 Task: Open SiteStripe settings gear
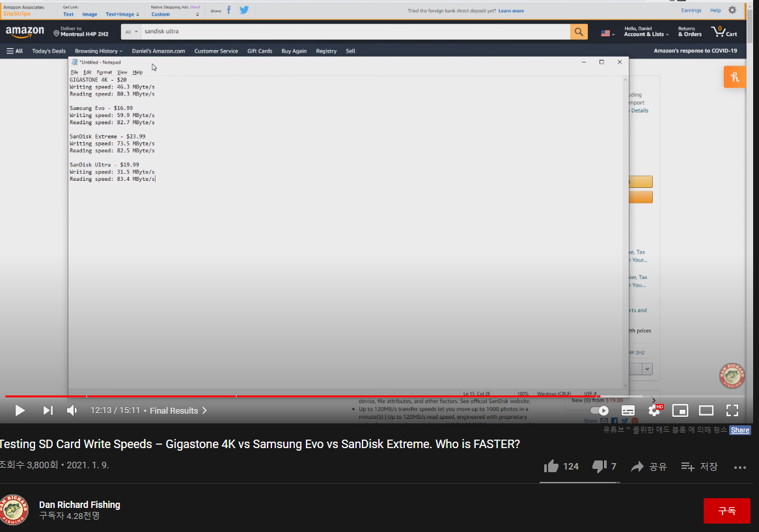[732, 10]
